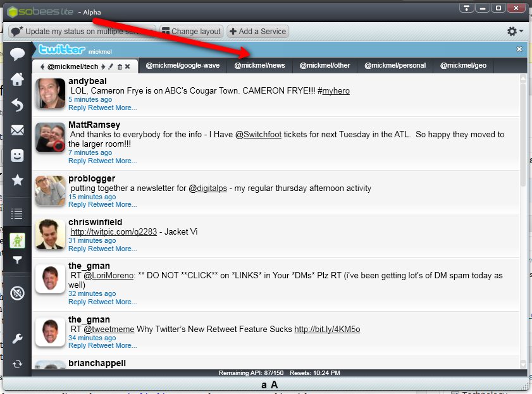Image resolution: width=532 pixels, height=394 pixels.
Task: Retweet andybeal's Cameron Frye tweet
Action: [101, 108]
